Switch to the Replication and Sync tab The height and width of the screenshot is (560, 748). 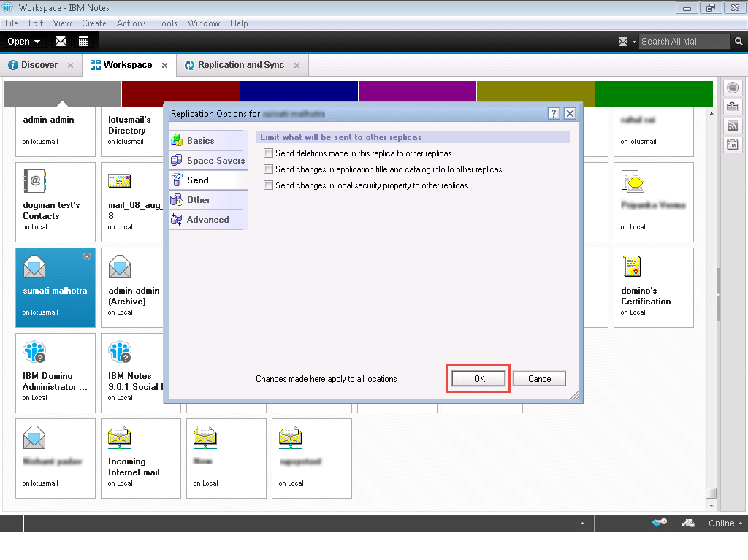(241, 65)
